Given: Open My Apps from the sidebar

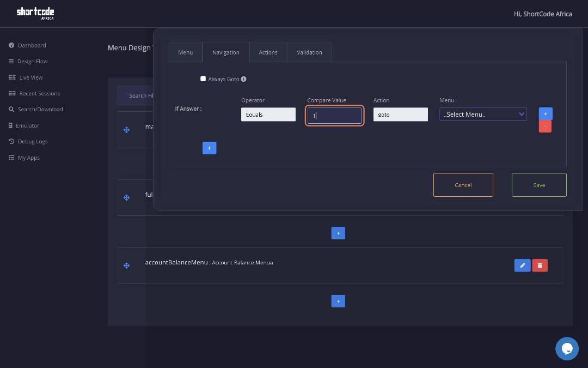Looking at the screenshot, I should [x=29, y=158].
